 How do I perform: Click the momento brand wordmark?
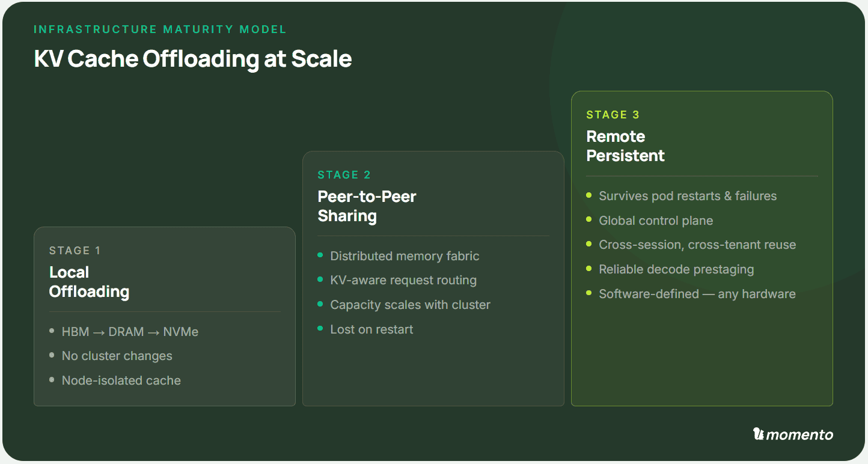[799, 435]
